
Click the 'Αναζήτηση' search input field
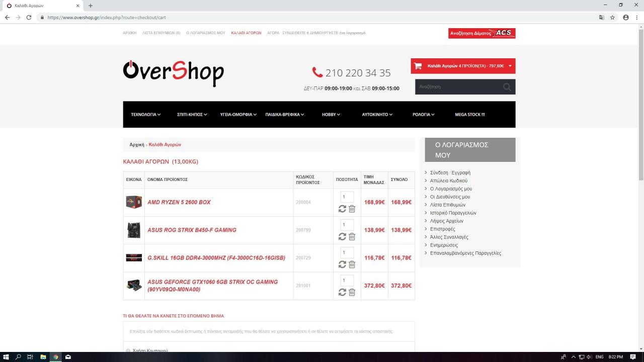pos(458,87)
